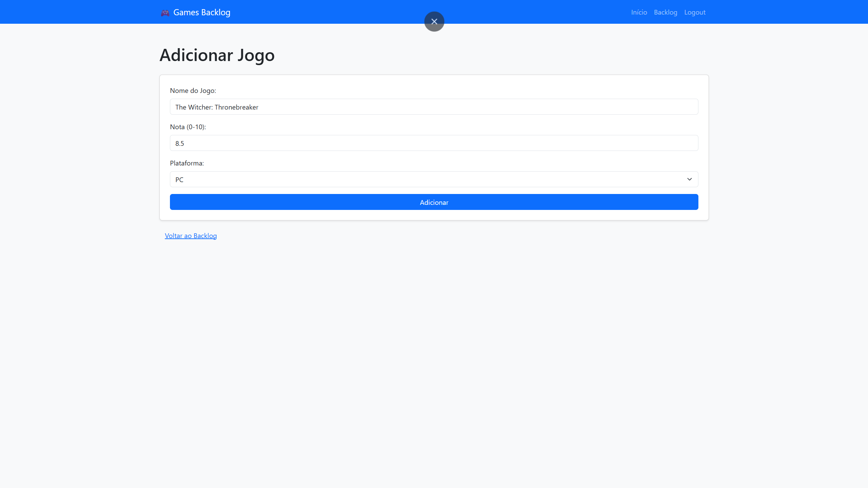The width and height of the screenshot is (868, 488).
Task: Click the Plataforma dropdown chevron arrow
Action: (x=689, y=179)
